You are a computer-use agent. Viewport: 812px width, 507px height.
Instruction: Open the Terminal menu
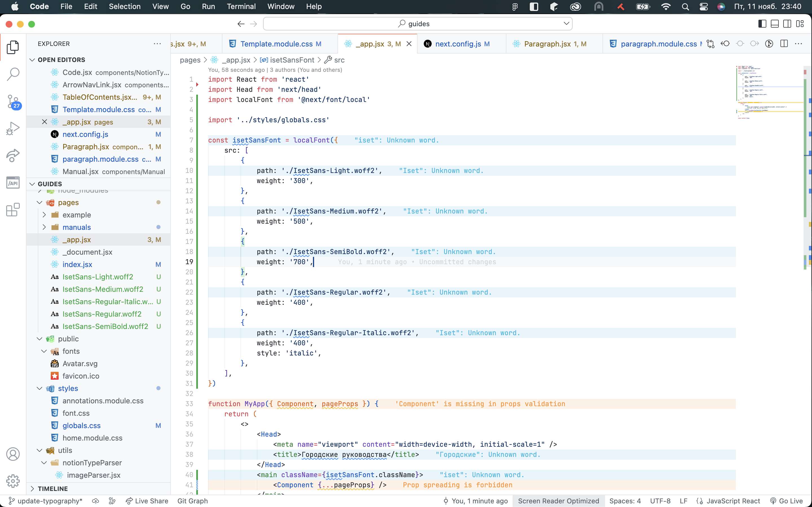[241, 6]
